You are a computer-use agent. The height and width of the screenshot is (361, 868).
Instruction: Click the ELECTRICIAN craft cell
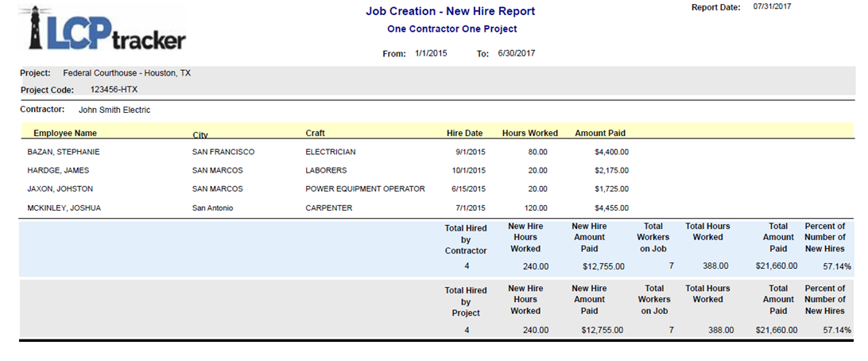tap(331, 152)
